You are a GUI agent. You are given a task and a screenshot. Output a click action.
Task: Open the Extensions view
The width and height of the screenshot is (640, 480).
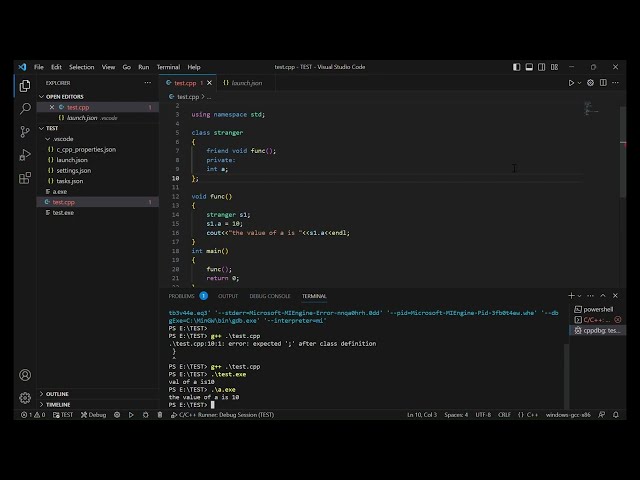pos(25,178)
